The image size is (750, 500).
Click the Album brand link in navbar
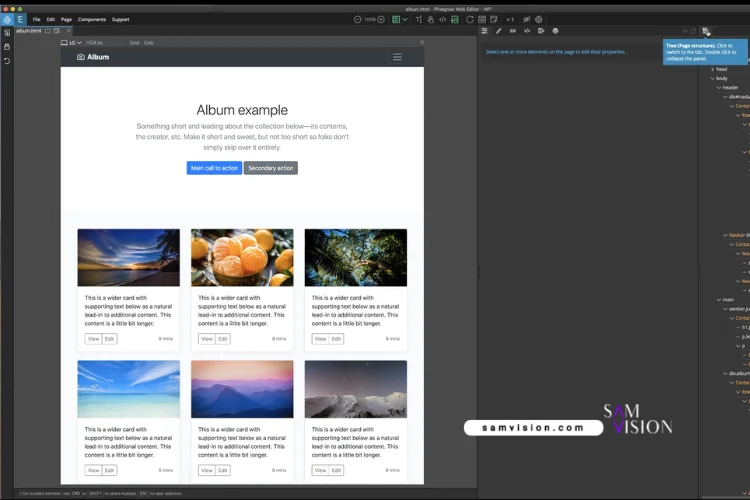pos(93,57)
